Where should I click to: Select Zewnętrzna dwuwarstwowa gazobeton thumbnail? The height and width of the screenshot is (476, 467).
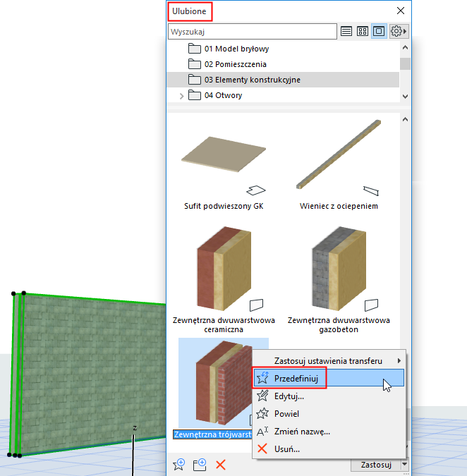pos(339,269)
